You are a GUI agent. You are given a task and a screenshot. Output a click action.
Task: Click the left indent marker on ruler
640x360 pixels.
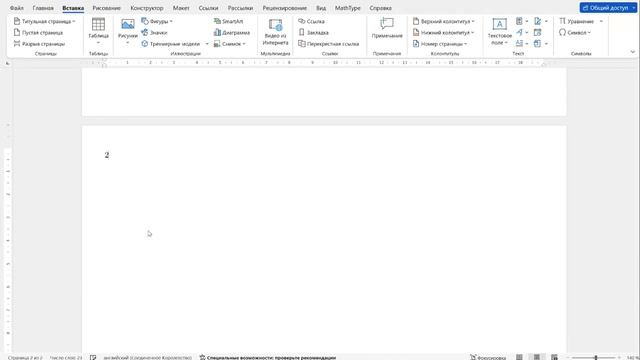(104, 65)
